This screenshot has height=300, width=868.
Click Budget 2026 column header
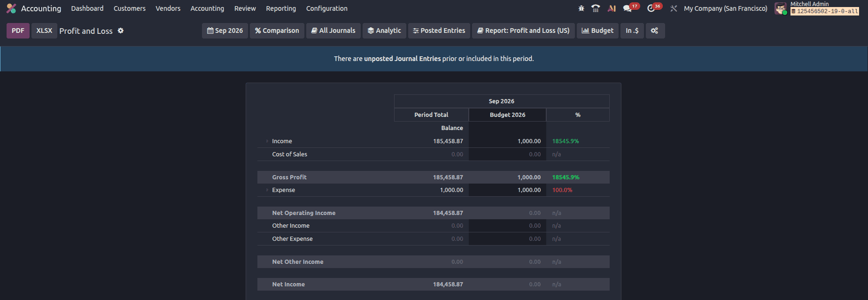point(507,115)
